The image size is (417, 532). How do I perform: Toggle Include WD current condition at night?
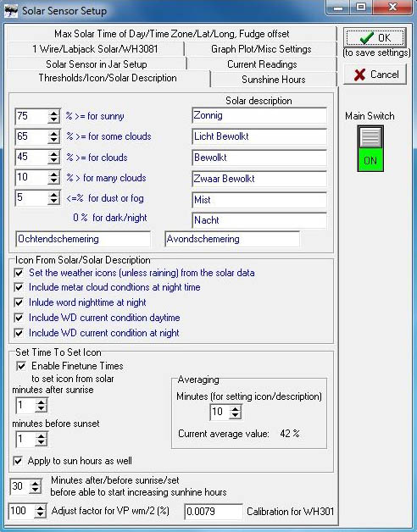(19, 333)
